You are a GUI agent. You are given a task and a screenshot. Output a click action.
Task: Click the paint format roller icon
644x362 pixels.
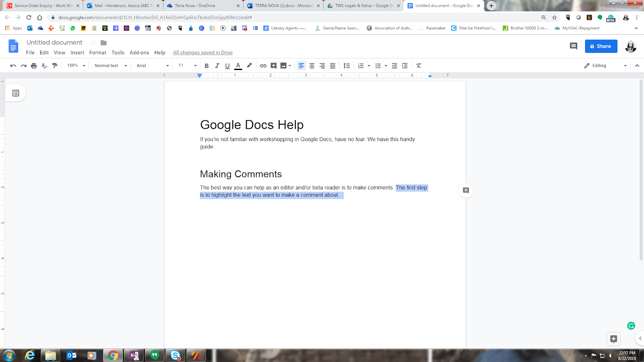(x=55, y=66)
